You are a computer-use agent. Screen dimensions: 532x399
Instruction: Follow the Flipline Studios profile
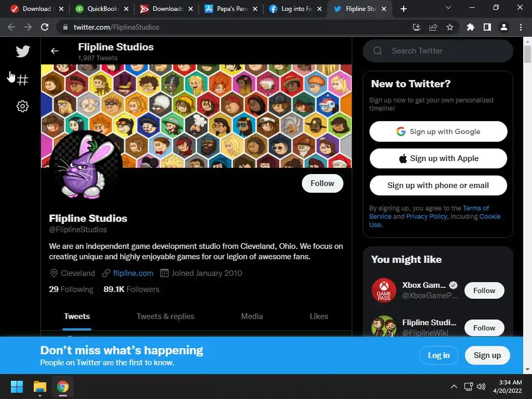(322, 183)
